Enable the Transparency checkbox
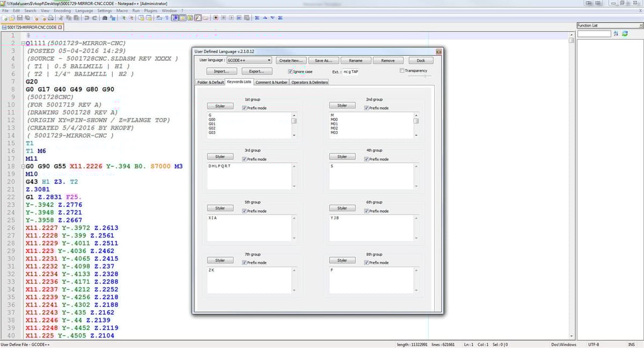 [402, 71]
